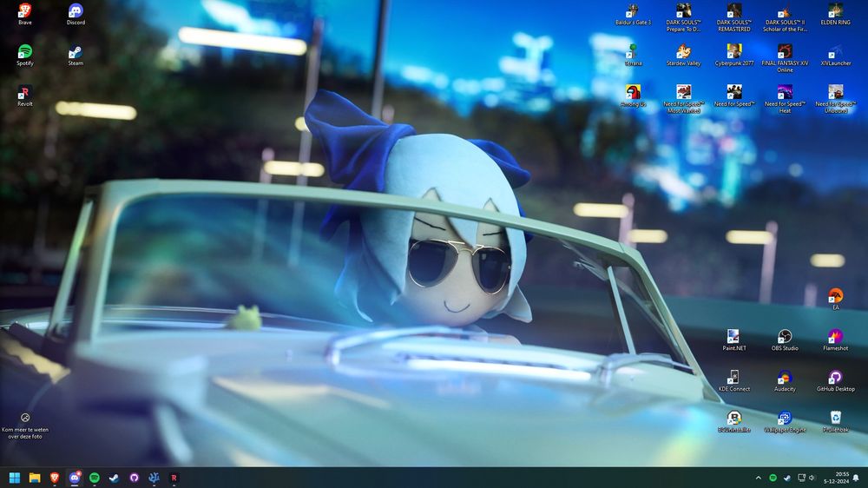Screen dimensions: 868x488
Task: Open GitHub Desktop from the taskbar
Action: 134,478
